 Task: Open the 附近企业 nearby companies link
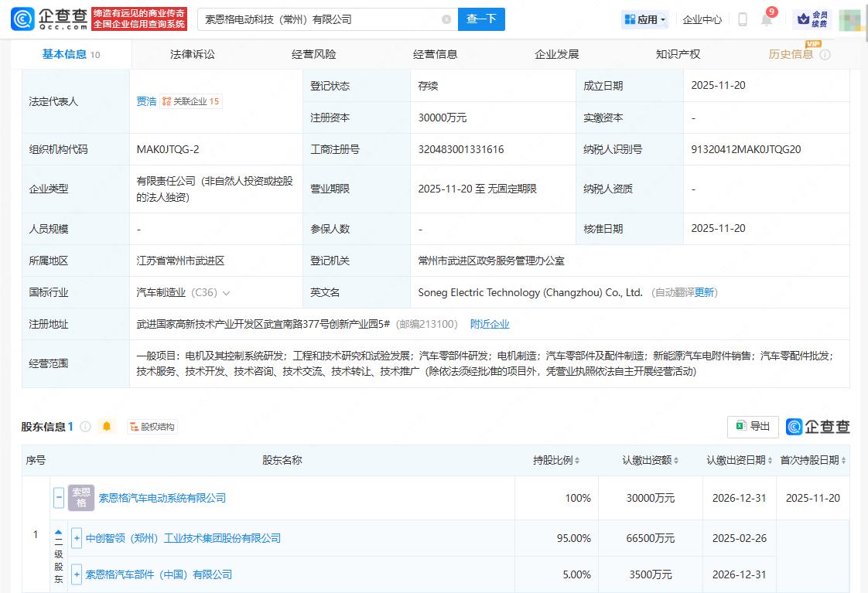coord(490,324)
